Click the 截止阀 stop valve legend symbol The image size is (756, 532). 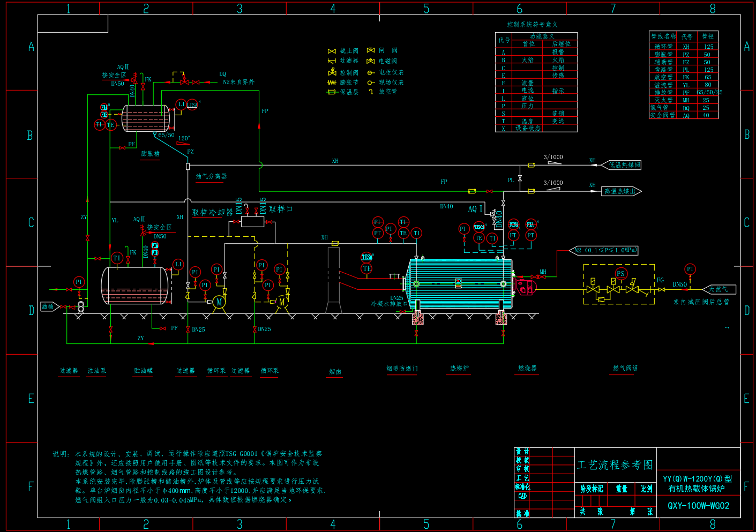(332, 51)
